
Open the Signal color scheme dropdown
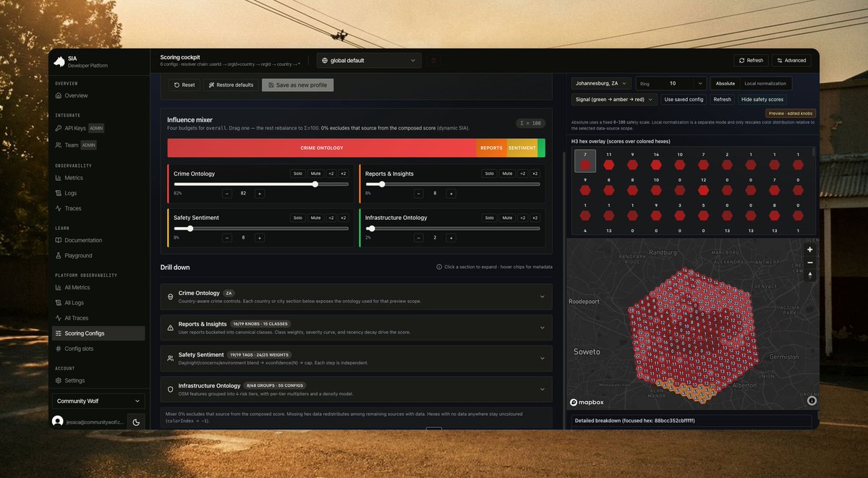point(614,99)
